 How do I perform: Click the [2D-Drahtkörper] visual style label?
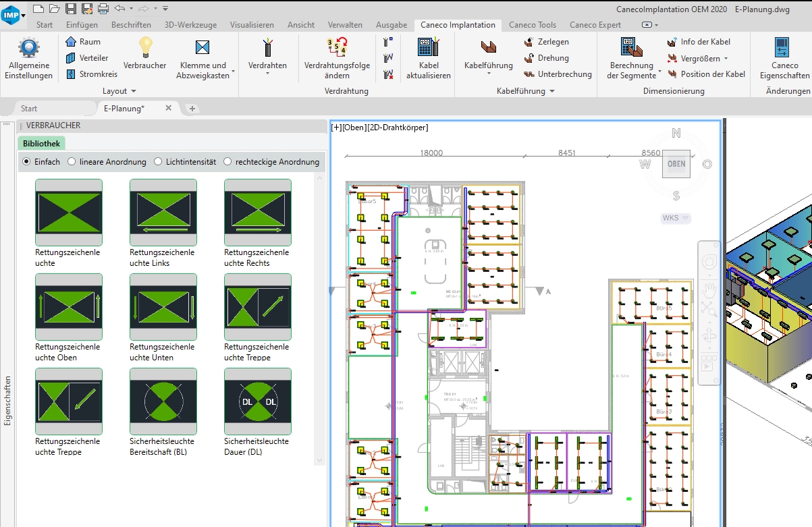(398, 128)
